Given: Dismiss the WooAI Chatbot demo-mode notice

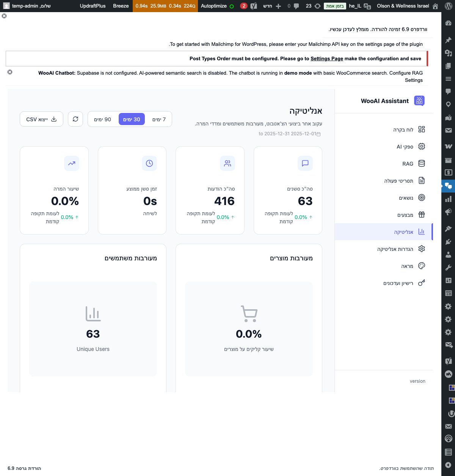Looking at the screenshot, I should click(9, 72).
